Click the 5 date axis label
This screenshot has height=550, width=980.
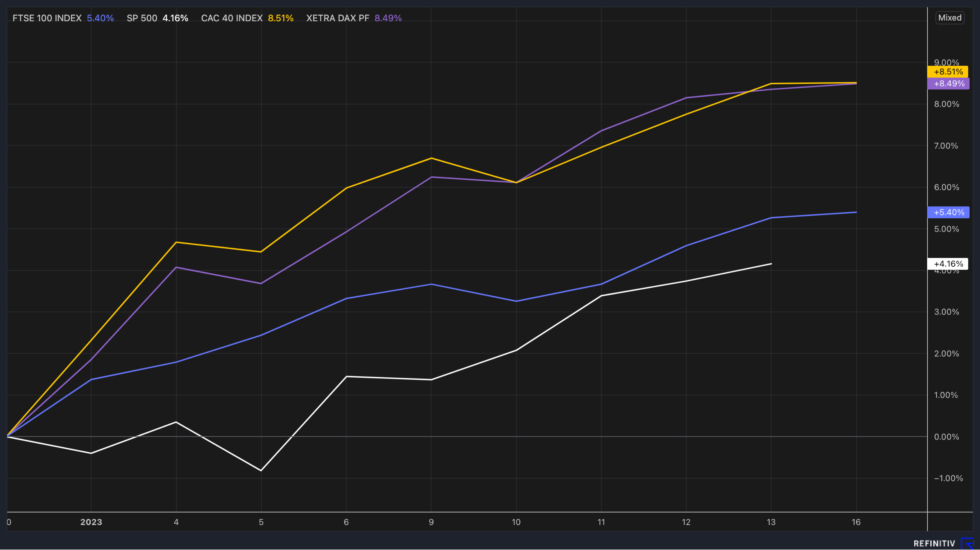tap(261, 522)
